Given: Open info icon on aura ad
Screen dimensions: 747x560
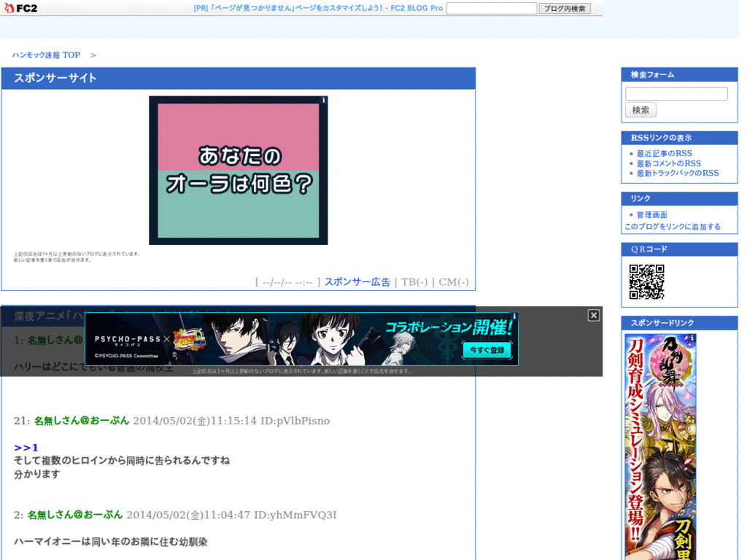Looking at the screenshot, I should pos(323,100).
